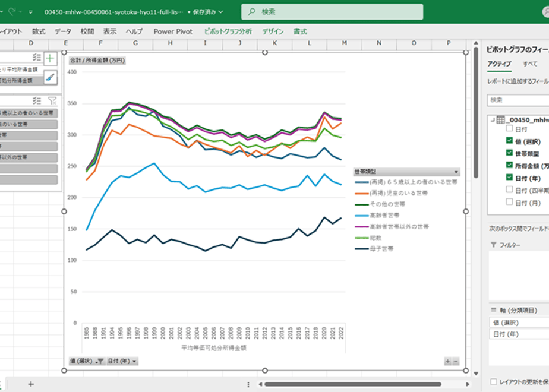Toggle multi-select on the 世帯 slicer

(x=37, y=101)
